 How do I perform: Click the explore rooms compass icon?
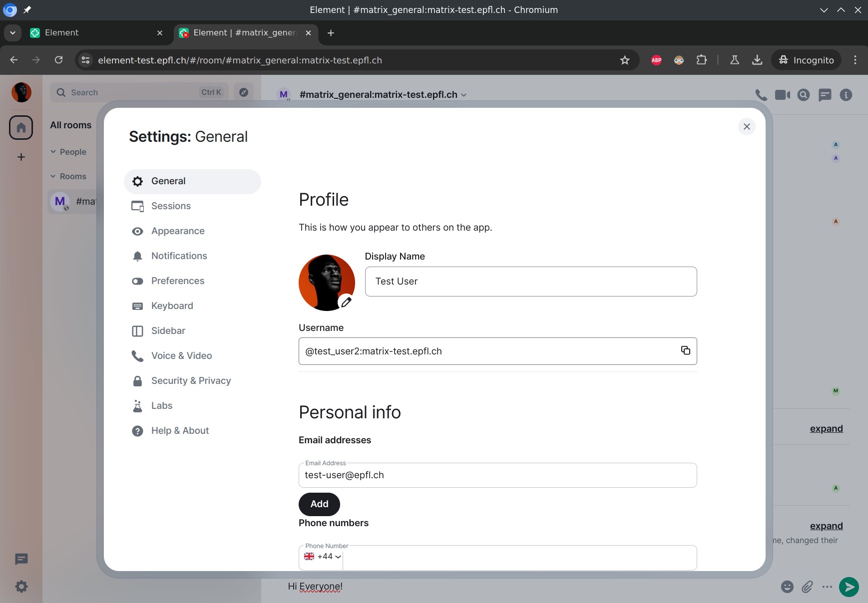(x=244, y=92)
